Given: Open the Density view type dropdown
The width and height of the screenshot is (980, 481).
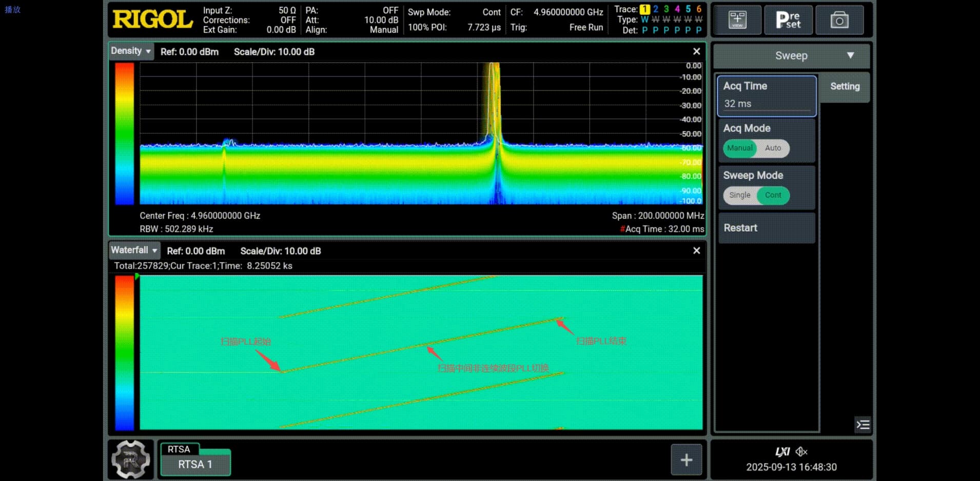Looking at the screenshot, I should 131,51.
